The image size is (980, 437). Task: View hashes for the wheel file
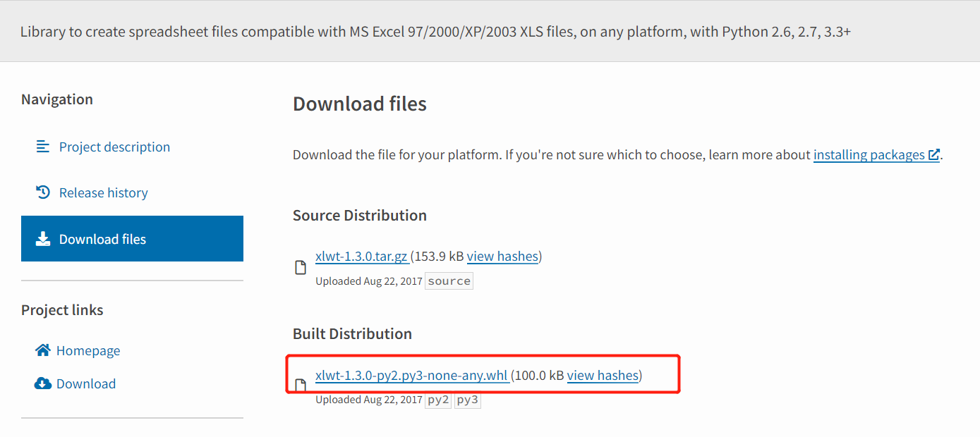[x=603, y=376]
